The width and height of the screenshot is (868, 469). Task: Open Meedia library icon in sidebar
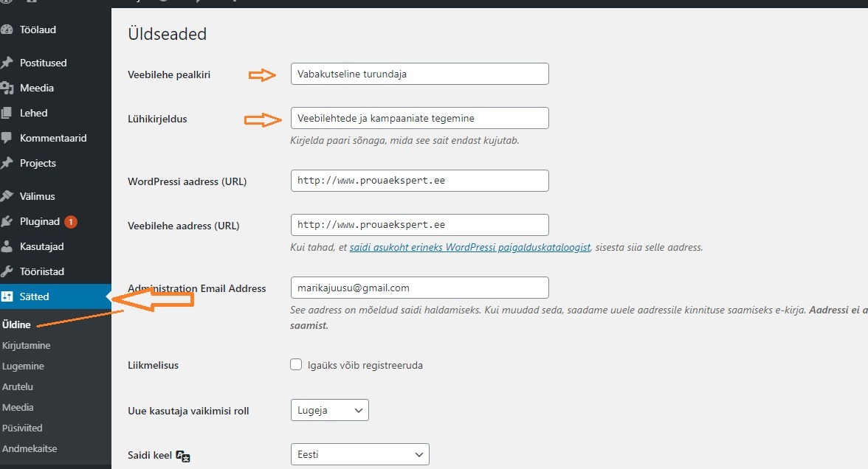7,88
